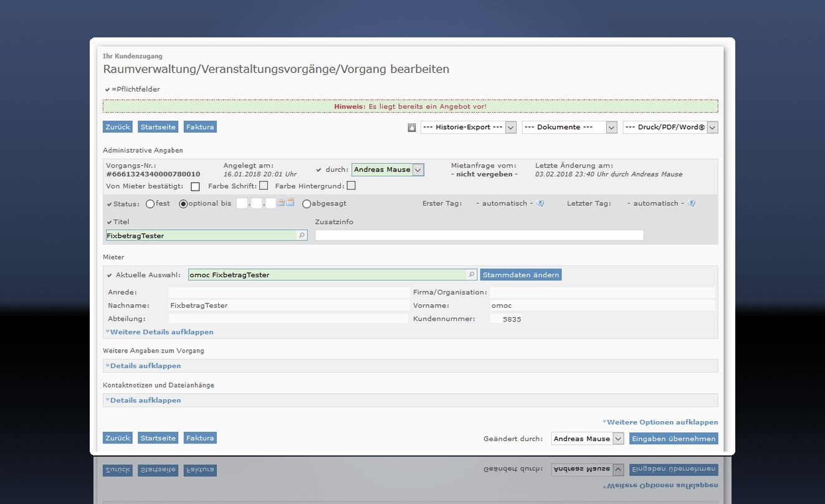Pick a color in Farbe Hintergrund box
Viewport: 825px width, 504px height.
pos(351,186)
